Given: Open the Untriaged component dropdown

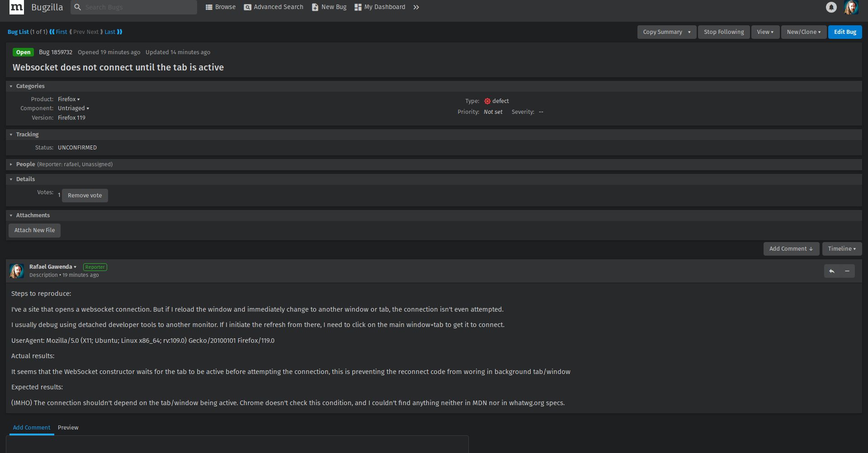Looking at the screenshot, I should click(x=73, y=108).
